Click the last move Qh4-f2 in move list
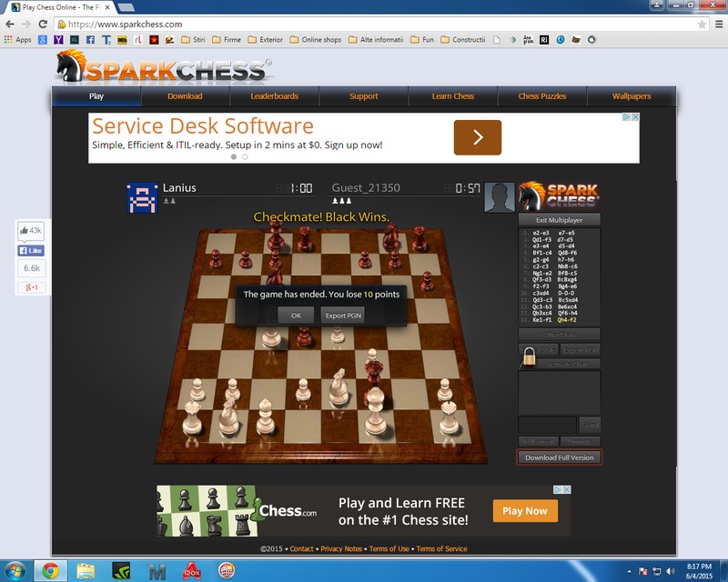This screenshot has height=582, width=728. point(567,320)
